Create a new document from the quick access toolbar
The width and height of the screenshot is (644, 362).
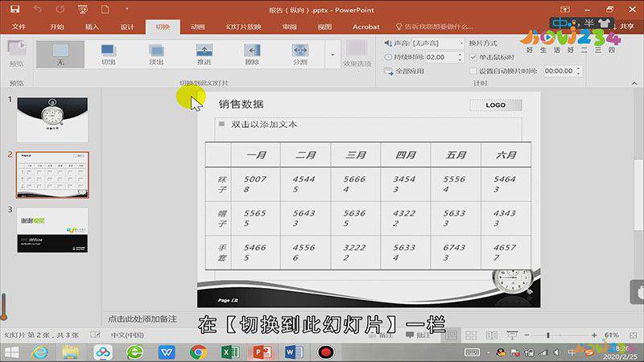click(105, 9)
